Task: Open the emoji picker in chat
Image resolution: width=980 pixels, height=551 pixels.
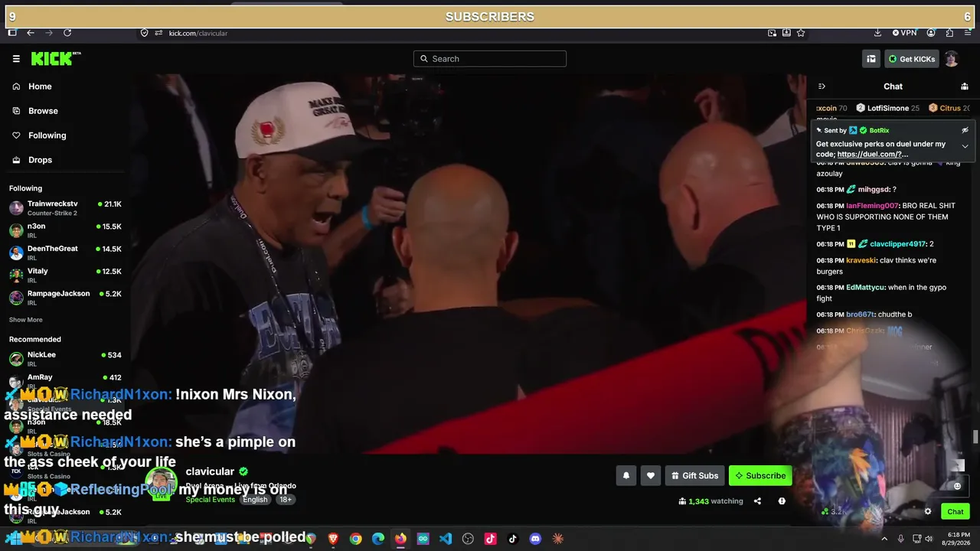Action: click(x=957, y=486)
